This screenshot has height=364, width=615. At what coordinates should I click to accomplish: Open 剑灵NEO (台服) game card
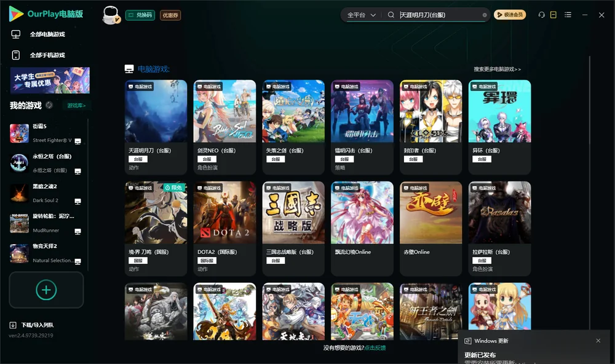tap(224, 127)
